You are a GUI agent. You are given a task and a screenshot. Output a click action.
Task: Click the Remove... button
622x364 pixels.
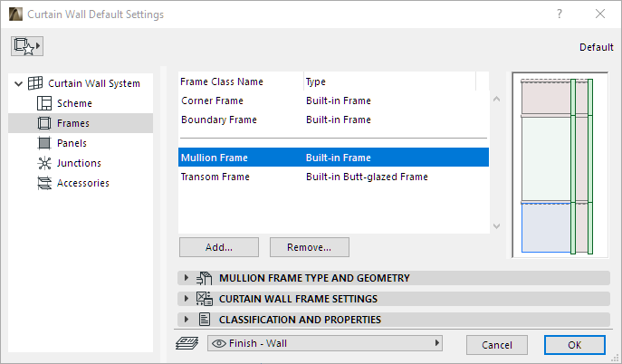point(309,246)
